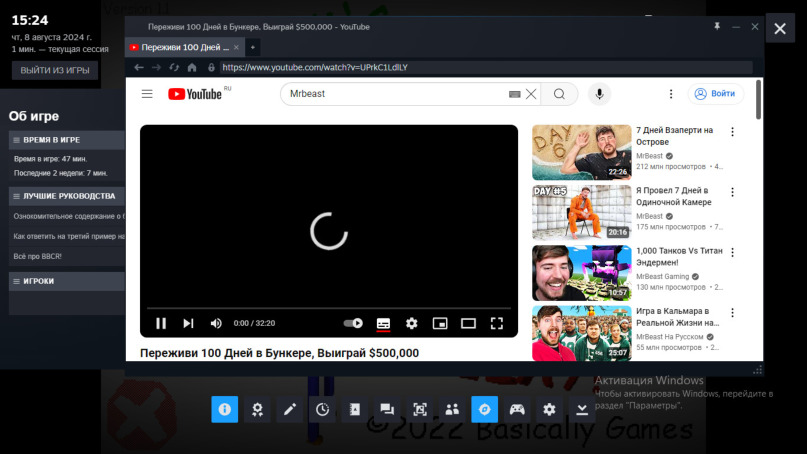Toggle YouTube autoplay switch
The height and width of the screenshot is (454, 807).
[353, 323]
